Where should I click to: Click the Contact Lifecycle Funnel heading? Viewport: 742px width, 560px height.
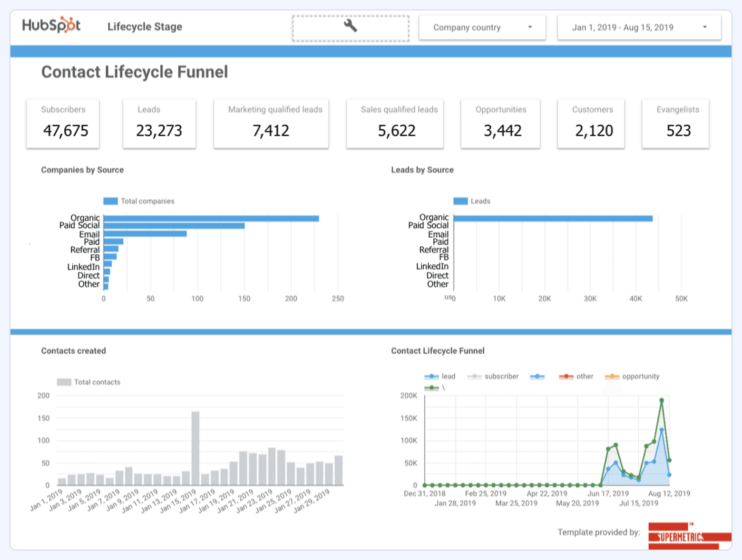[135, 72]
